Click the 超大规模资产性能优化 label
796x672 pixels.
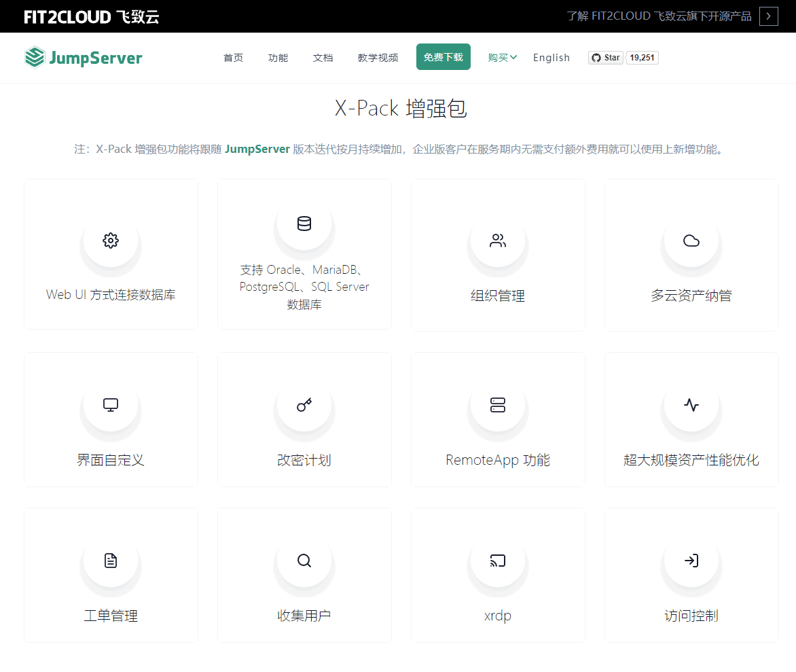point(691,460)
